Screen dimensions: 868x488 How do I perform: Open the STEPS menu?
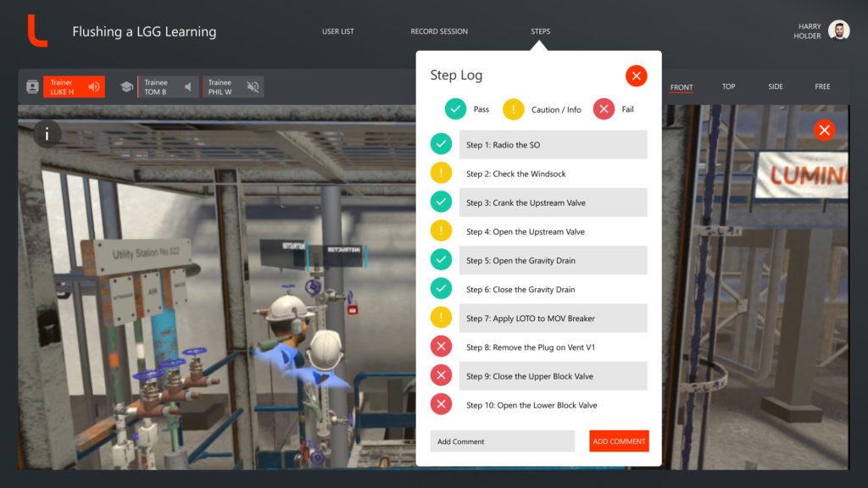pos(540,31)
